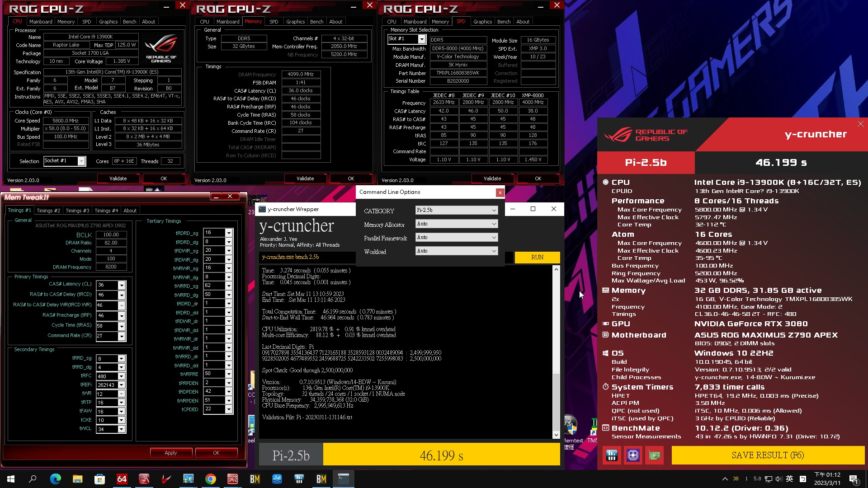Viewport: 868px width, 488px height.
Task: Open first BM BenchMate taskbar icon
Action: click(255, 479)
